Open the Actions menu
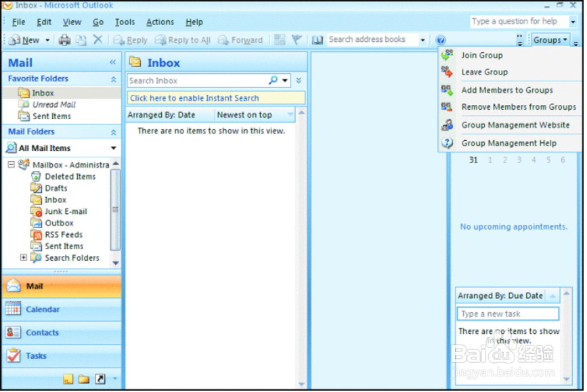 click(x=160, y=22)
